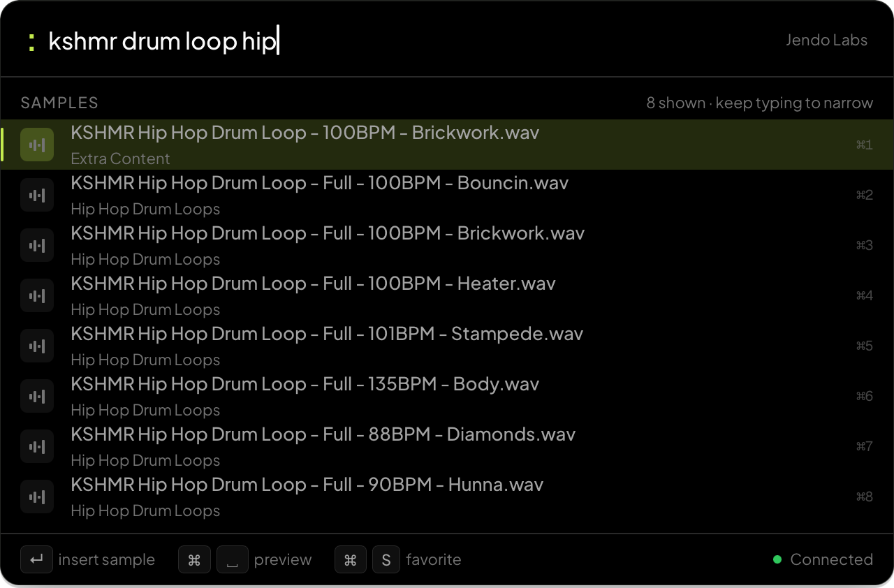
Task: Click the ⌘7 shortcut label
Action: (x=864, y=446)
